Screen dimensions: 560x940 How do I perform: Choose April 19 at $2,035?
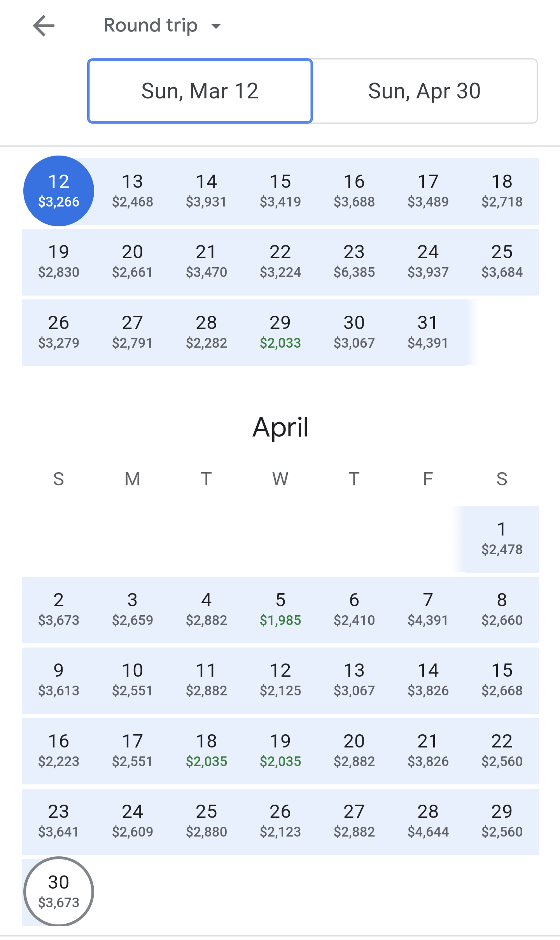pyautogui.click(x=280, y=751)
